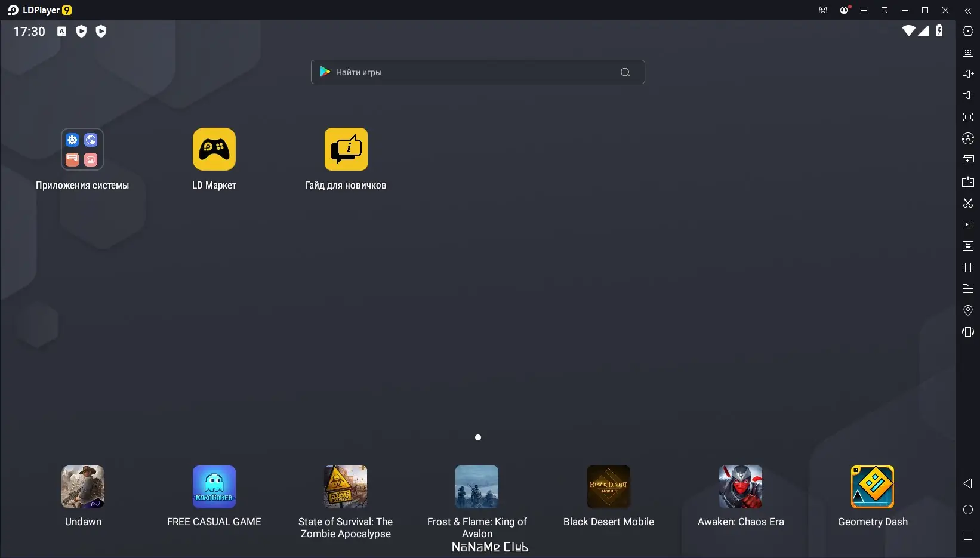This screenshot has width=980, height=558.
Task: Click the battery status icon
Action: [x=939, y=30]
